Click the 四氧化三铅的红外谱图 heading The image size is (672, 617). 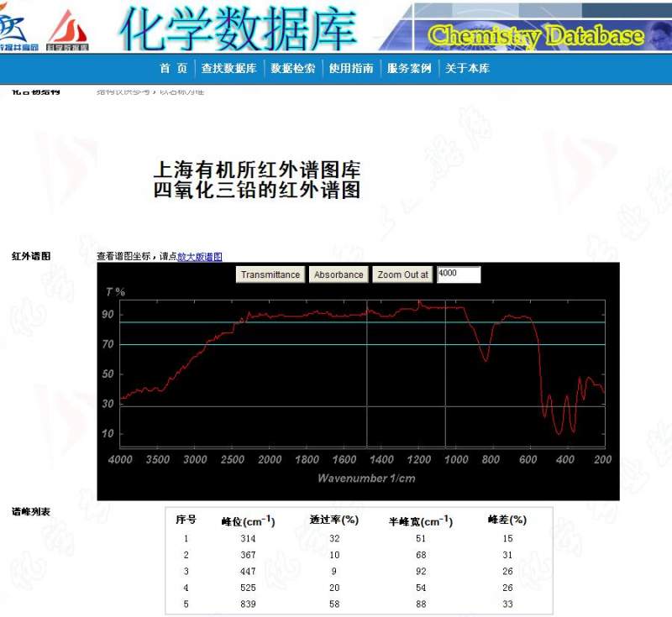(257, 190)
